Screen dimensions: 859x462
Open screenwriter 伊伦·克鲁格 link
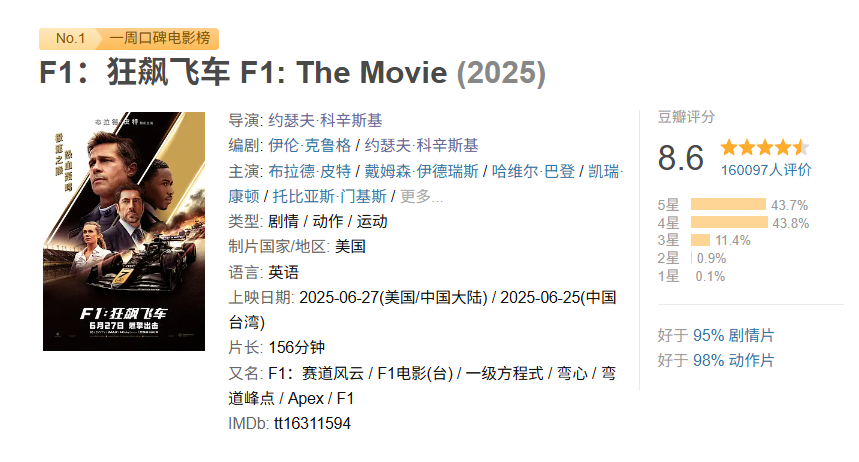coord(310,145)
